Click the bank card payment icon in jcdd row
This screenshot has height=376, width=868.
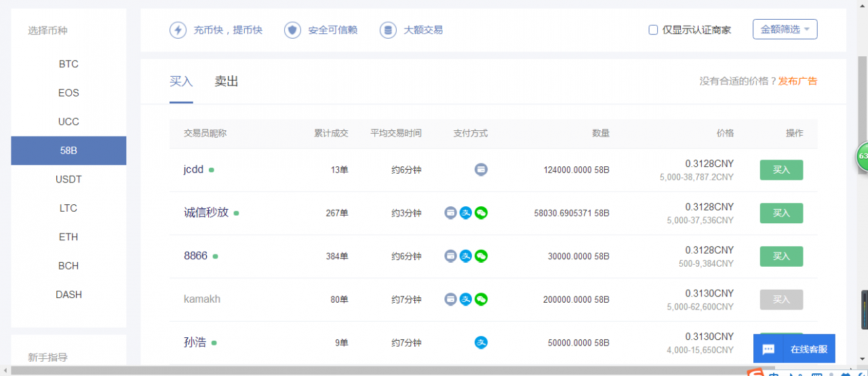click(481, 170)
